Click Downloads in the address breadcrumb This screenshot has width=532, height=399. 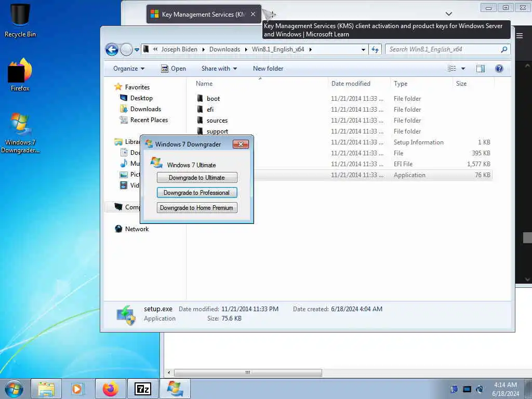coord(224,49)
